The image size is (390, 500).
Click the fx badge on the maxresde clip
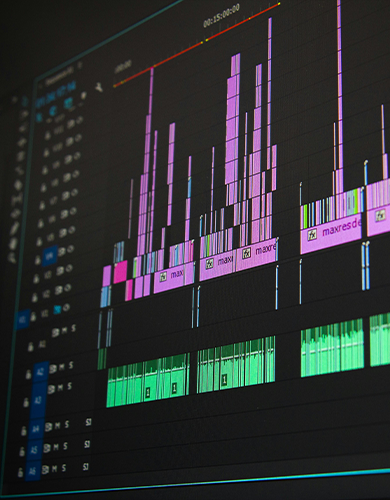tap(312, 235)
